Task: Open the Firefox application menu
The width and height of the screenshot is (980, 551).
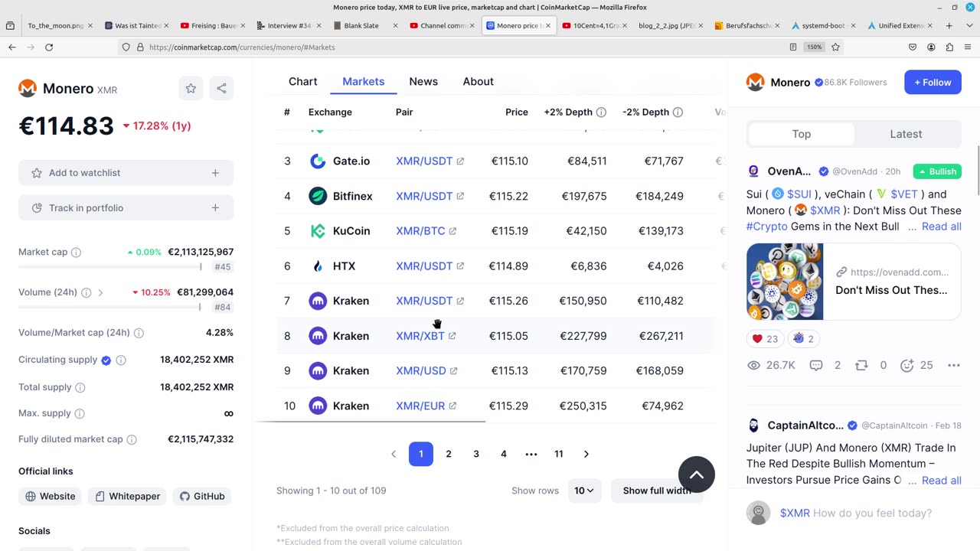Action: (968, 47)
